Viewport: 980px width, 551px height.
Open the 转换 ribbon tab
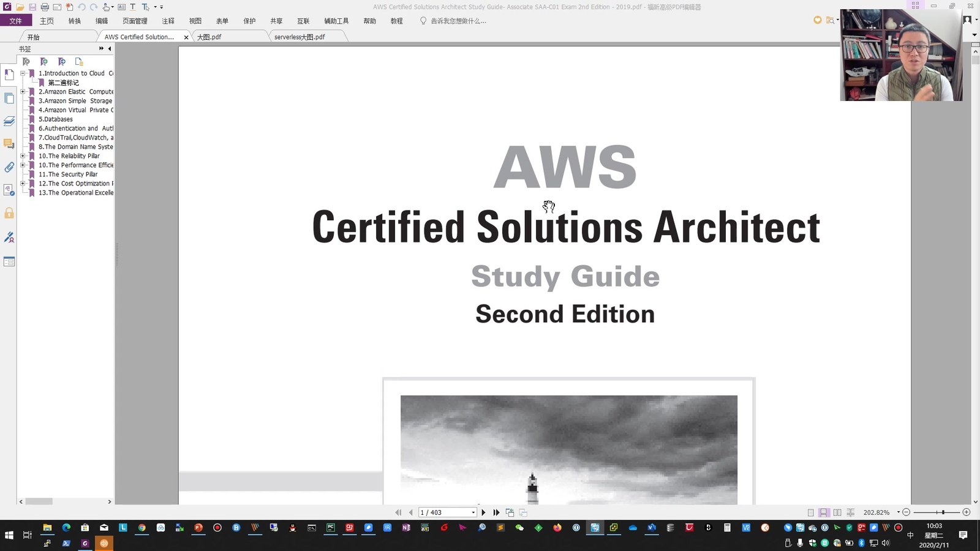pyautogui.click(x=75, y=21)
